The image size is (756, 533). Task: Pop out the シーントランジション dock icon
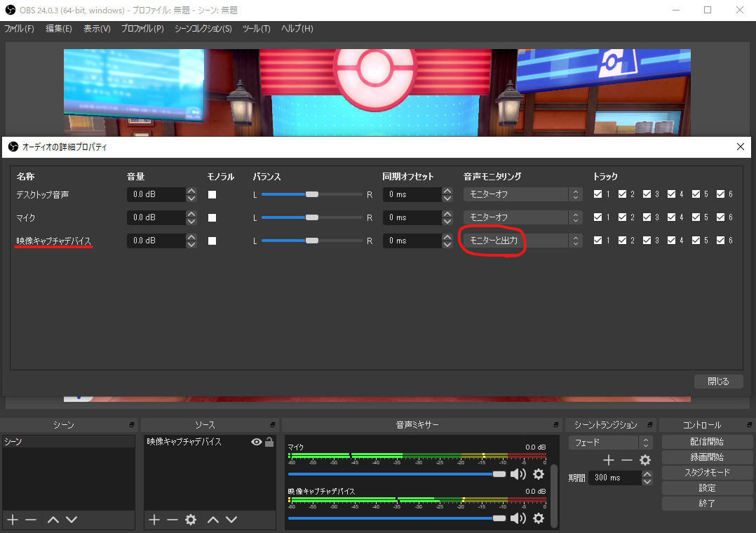pyautogui.click(x=650, y=425)
